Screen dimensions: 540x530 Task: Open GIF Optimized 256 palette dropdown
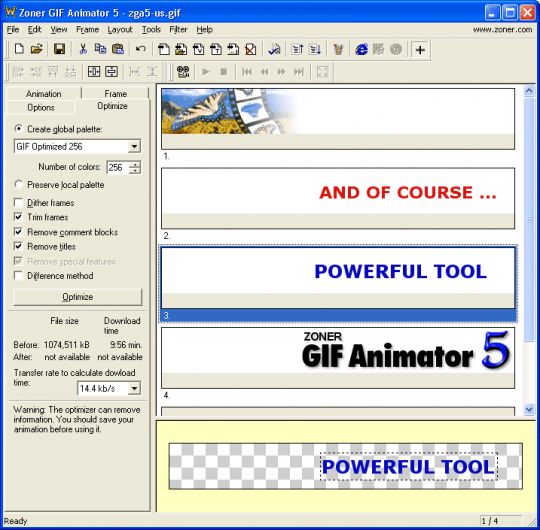coord(134,146)
